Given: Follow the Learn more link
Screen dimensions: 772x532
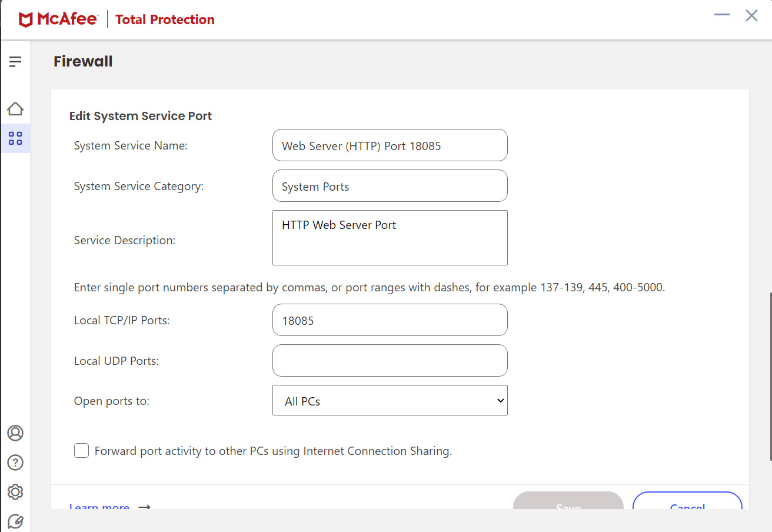Looking at the screenshot, I should (99, 506).
